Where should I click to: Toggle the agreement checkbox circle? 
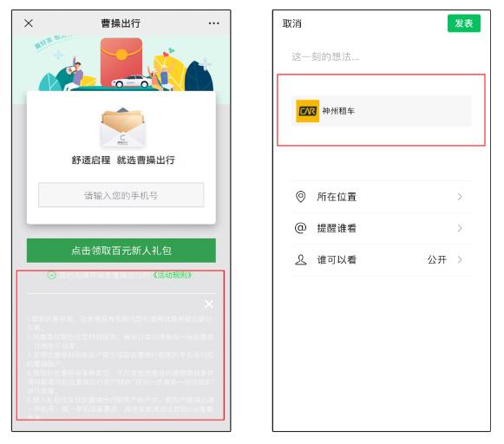coord(52,275)
